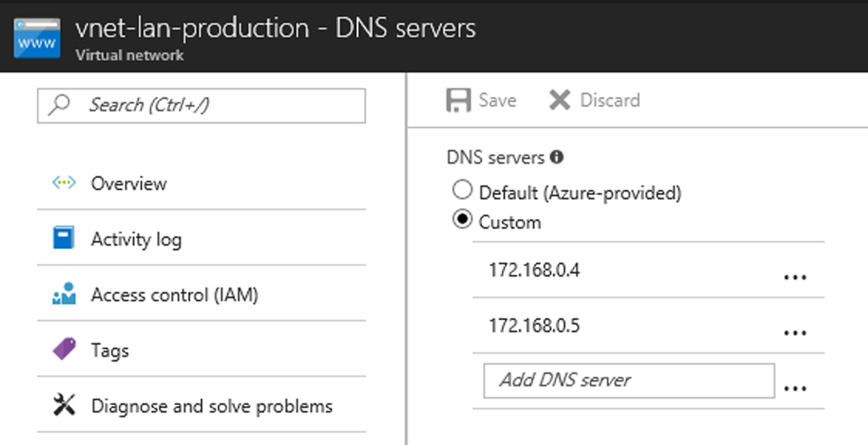Click the search magnifier icon
Screen dimensions: 868x445
click(59, 104)
